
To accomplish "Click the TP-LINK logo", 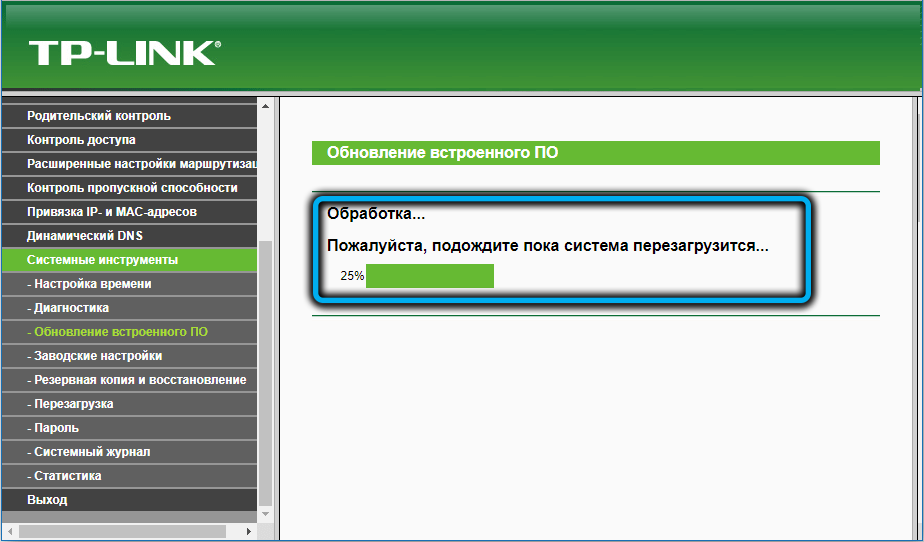I will coord(125,53).
